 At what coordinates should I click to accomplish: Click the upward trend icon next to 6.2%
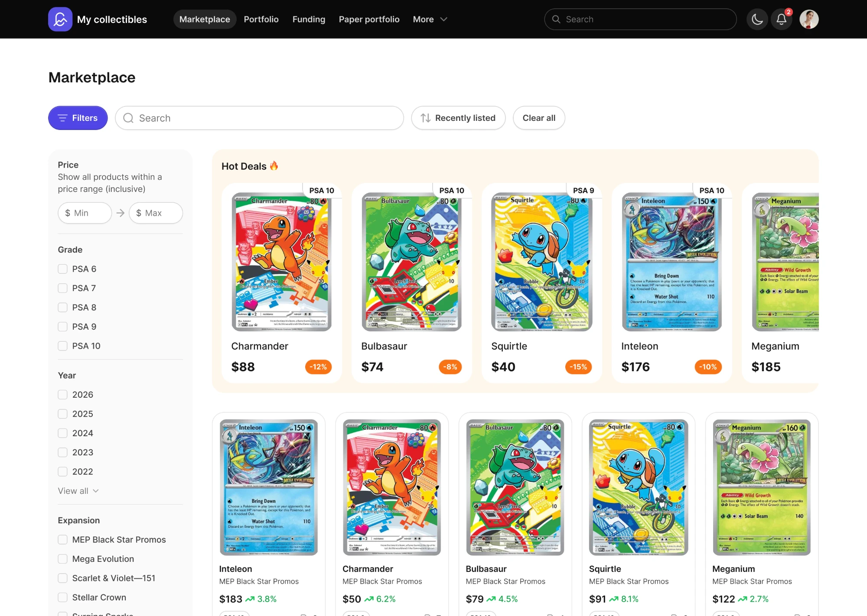pos(369,599)
